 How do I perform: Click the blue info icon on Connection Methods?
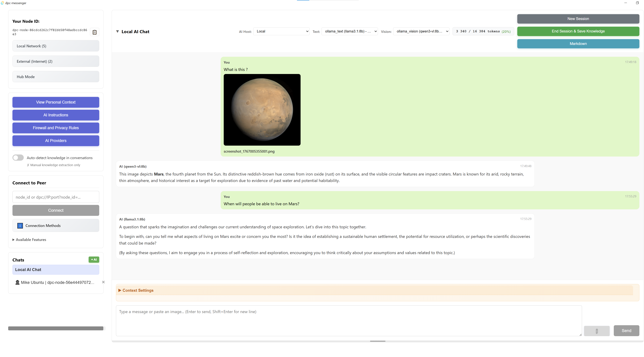[x=20, y=226]
